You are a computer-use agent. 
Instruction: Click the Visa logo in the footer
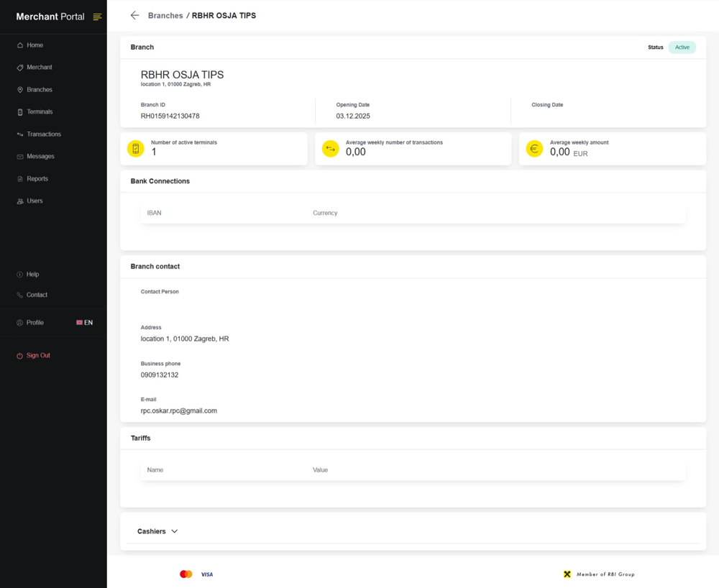point(207,574)
